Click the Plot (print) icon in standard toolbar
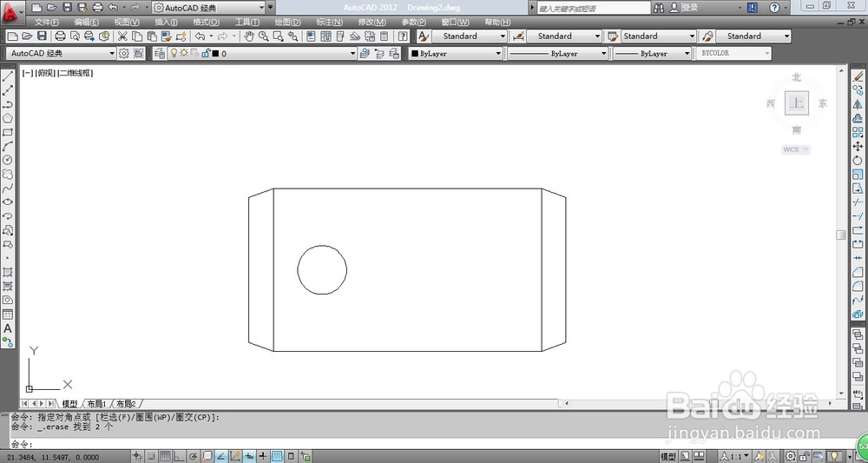The width and height of the screenshot is (868, 463). point(61,36)
